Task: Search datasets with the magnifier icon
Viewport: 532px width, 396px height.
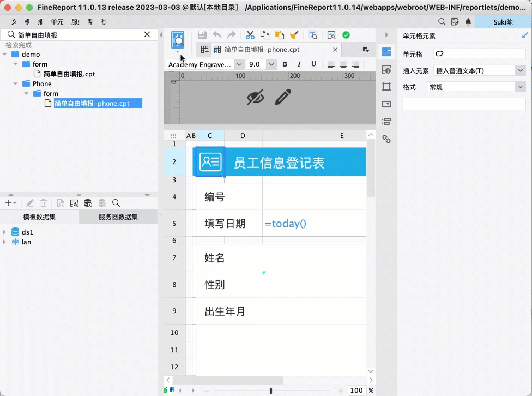Action: point(116,203)
